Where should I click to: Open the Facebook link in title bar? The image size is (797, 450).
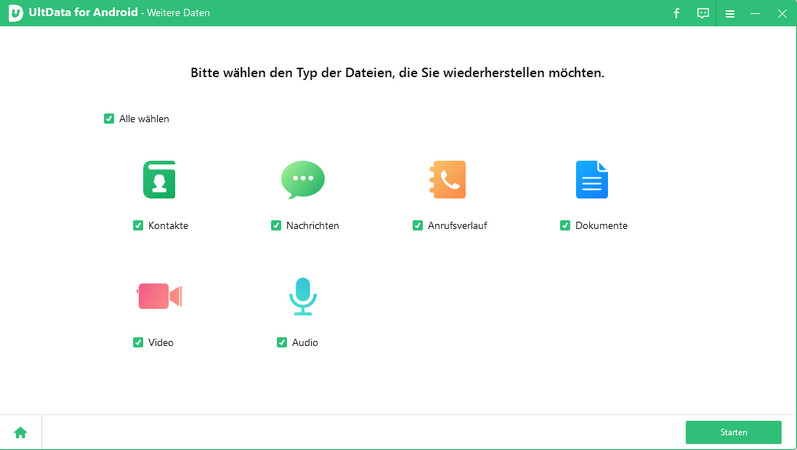[x=677, y=14]
